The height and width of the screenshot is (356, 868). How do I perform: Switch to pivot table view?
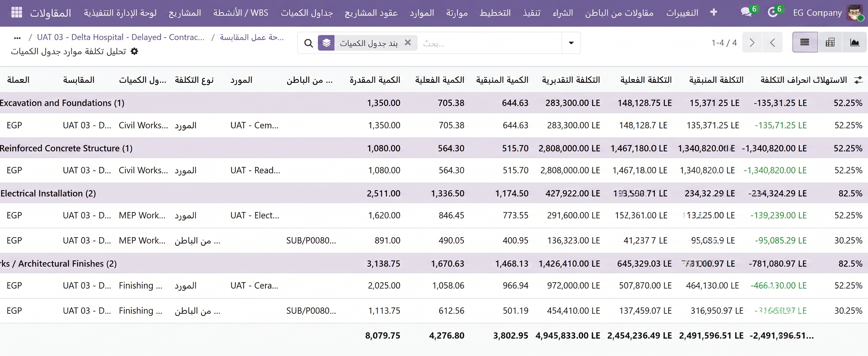point(830,42)
